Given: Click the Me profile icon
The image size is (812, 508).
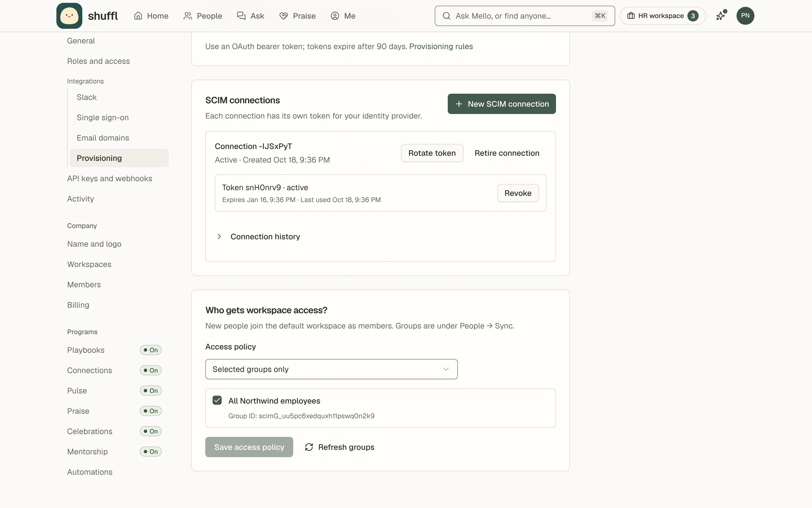Looking at the screenshot, I should tap(335, 16).
